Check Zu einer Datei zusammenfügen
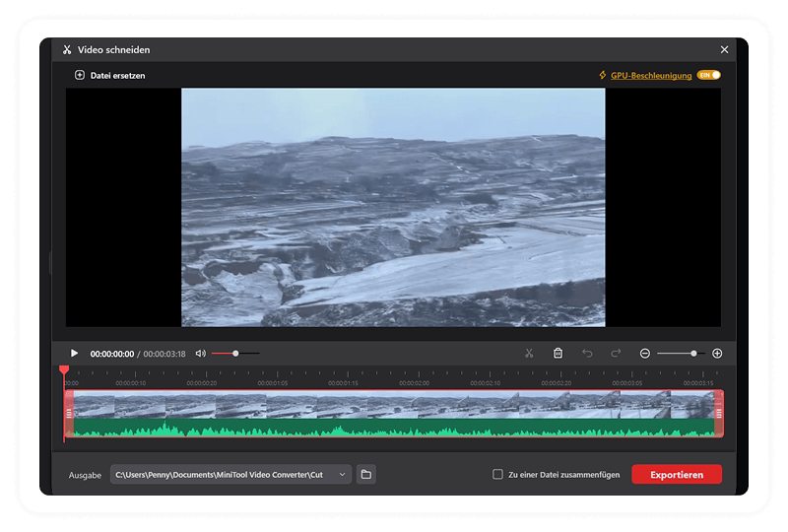 coord(497,474)
